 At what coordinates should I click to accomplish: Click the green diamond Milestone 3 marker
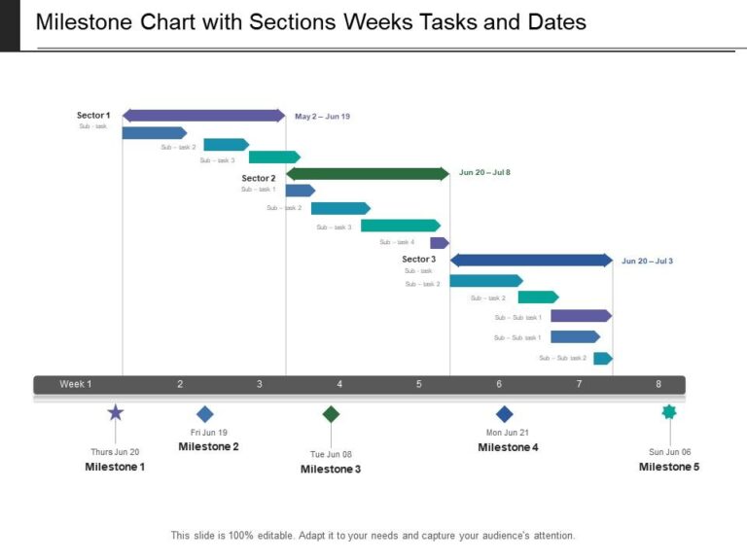331,414
